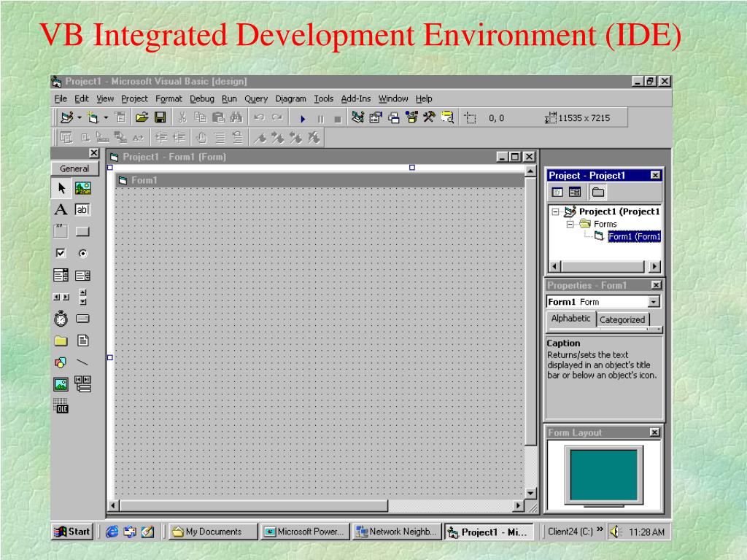Select the DriveListBox control tool
The image size is (747, 560).
click(x=83, y=319)
